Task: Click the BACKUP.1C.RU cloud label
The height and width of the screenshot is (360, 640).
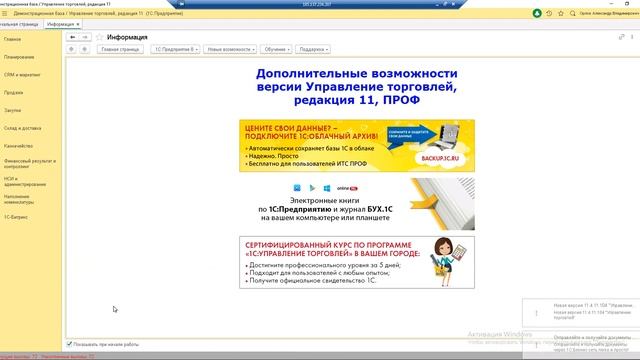Action: (x=440, y=158)
